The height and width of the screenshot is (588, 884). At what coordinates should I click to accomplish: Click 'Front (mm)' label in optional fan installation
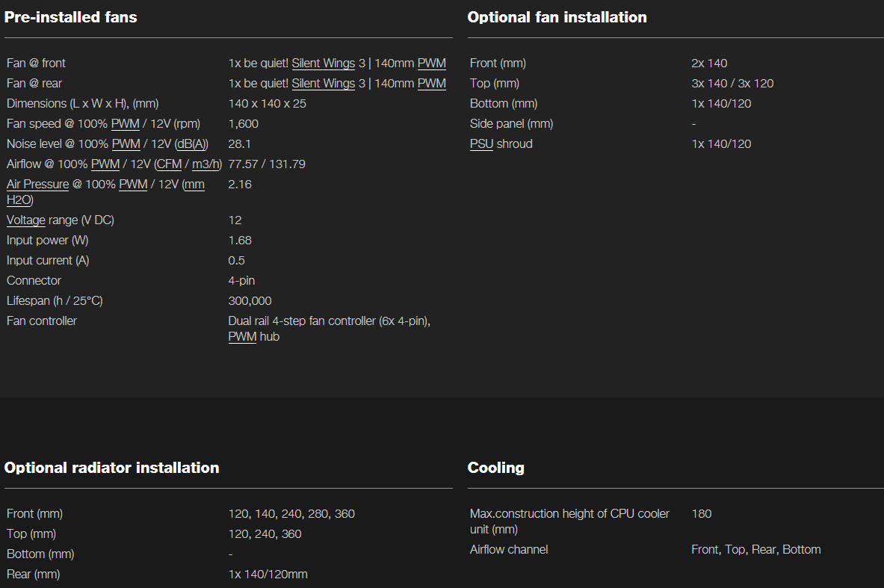click(x=498, y=64)
